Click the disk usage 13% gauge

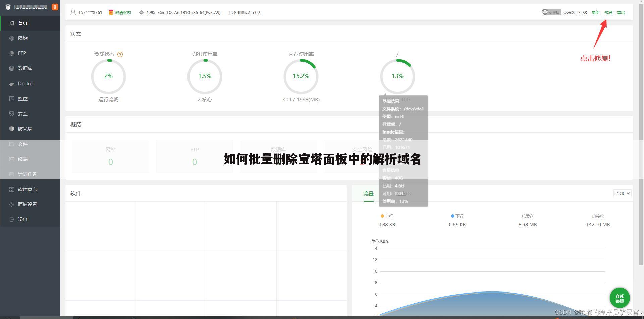point(397,76)
